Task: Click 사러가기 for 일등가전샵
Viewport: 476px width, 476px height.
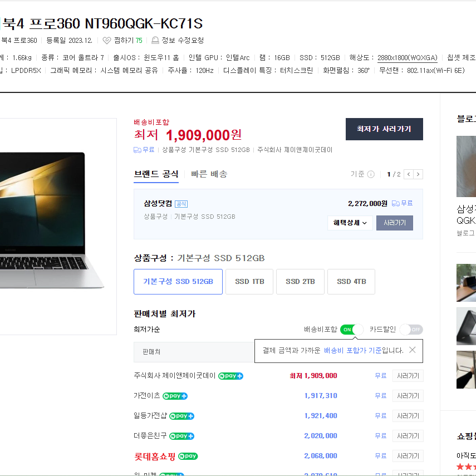Action: click(408, 416)
